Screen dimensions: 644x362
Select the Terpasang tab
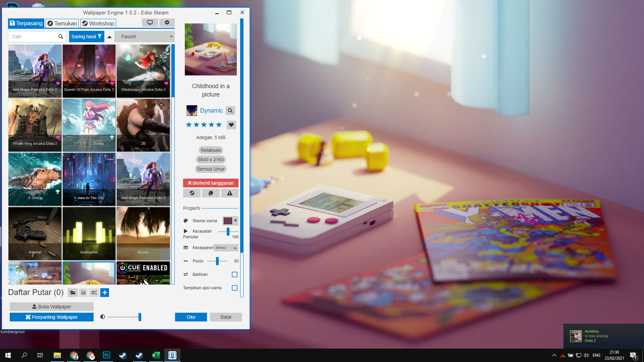point(25,23)
